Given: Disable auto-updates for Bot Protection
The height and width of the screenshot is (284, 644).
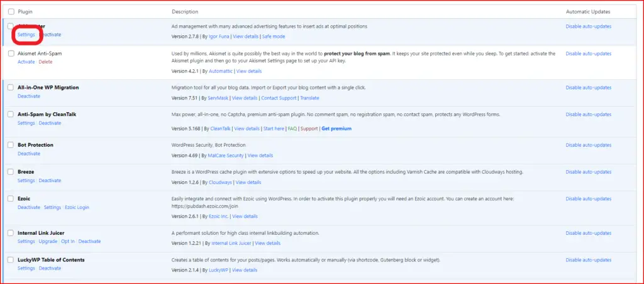Looking at the screenshot, I should click(588, 145).
